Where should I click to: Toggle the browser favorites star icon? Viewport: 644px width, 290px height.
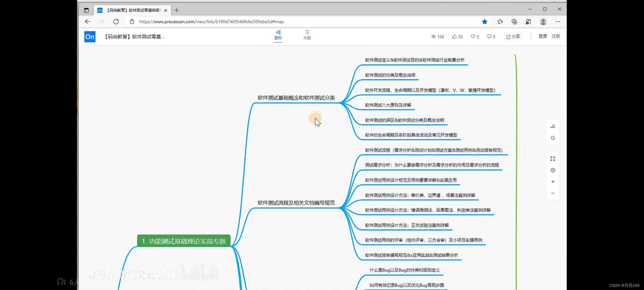485,22
